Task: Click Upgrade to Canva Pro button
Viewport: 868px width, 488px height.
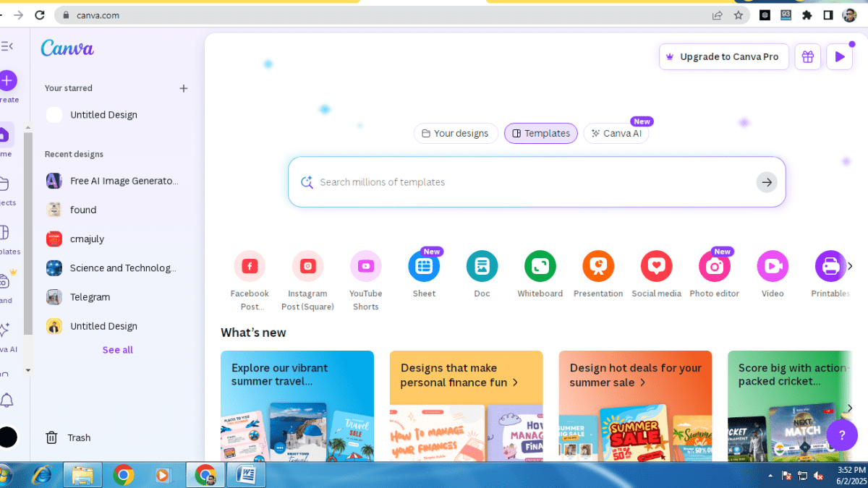Action: tap(724, 56)
